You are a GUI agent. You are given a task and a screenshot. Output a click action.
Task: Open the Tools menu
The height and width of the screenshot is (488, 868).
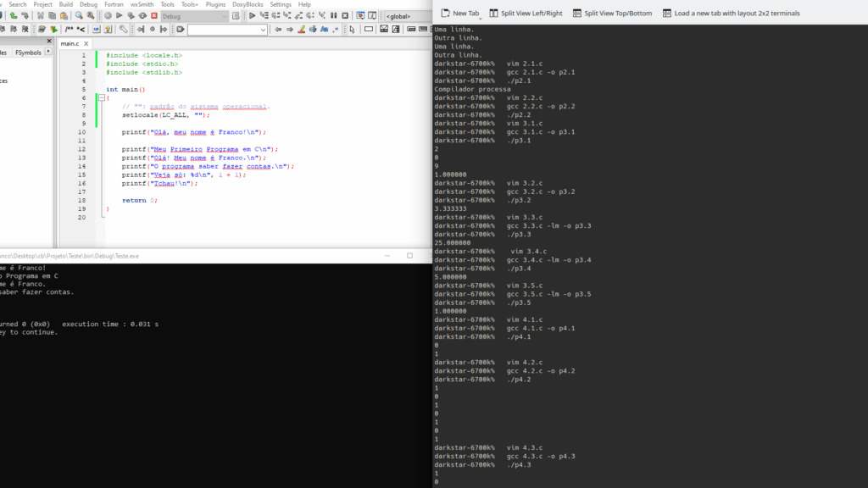click(167, 4)
